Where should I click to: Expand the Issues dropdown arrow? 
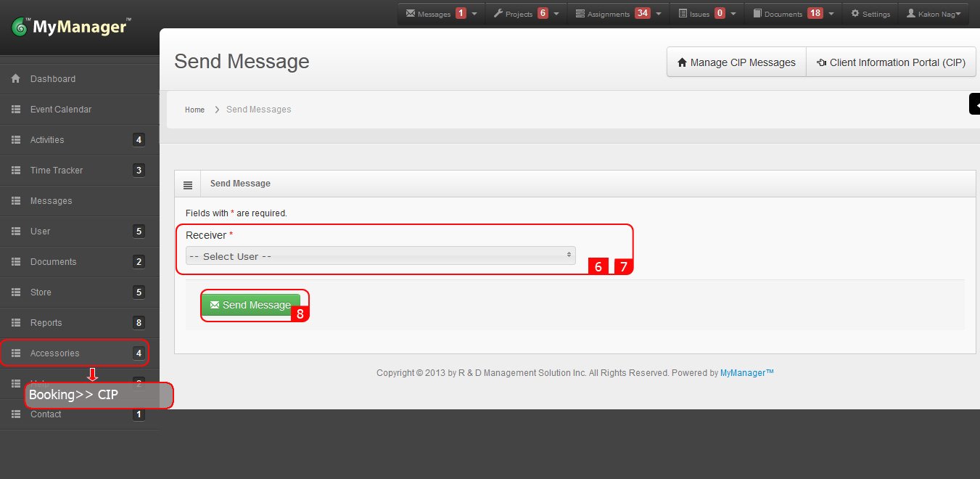click(x=733, y=14)
